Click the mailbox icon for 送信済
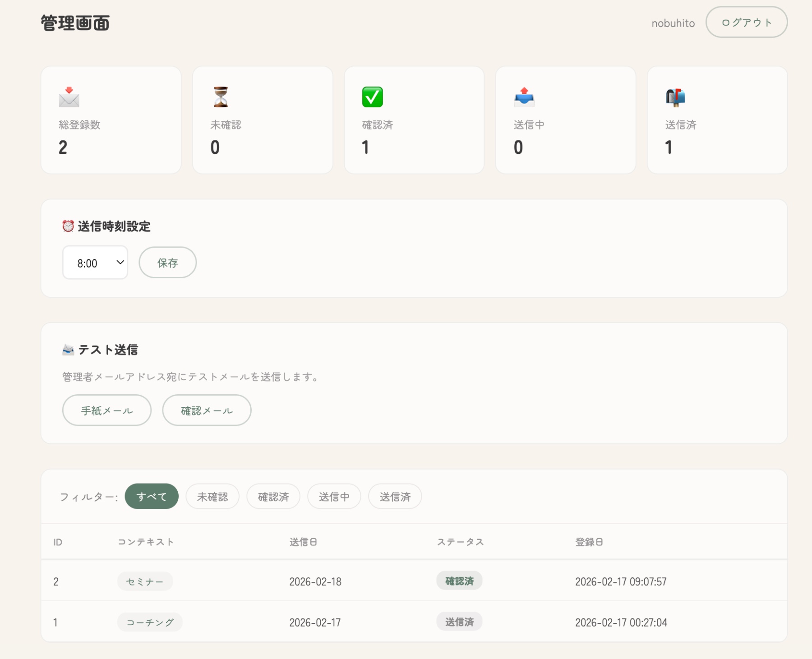This screenshot has width=812, height=659. click(x=675, y=97)
